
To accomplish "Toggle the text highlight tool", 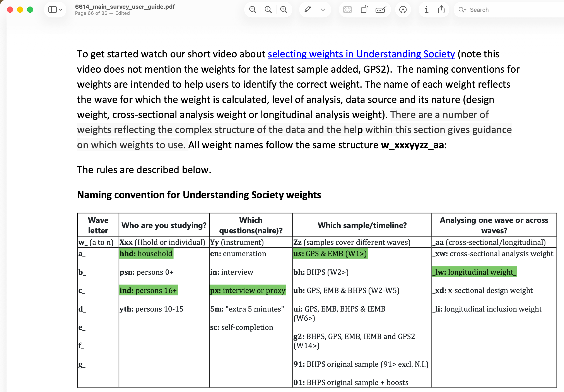I will (308, 10).
